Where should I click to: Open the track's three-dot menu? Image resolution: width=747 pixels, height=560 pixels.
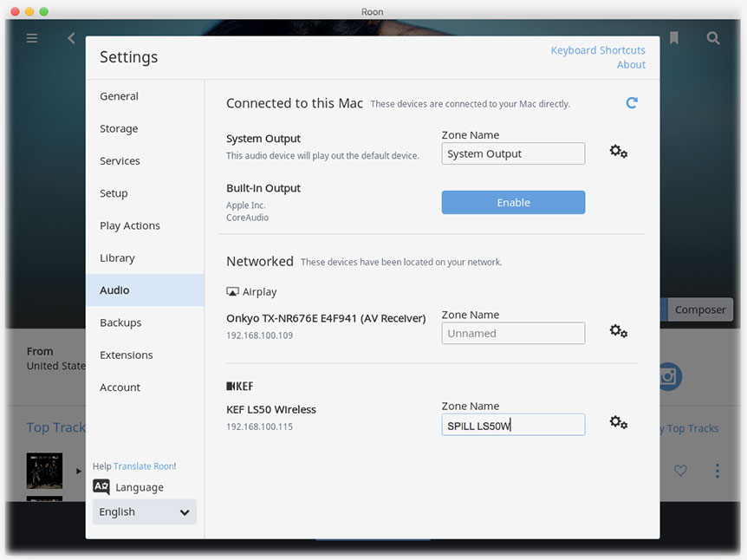tap(717, 471)
